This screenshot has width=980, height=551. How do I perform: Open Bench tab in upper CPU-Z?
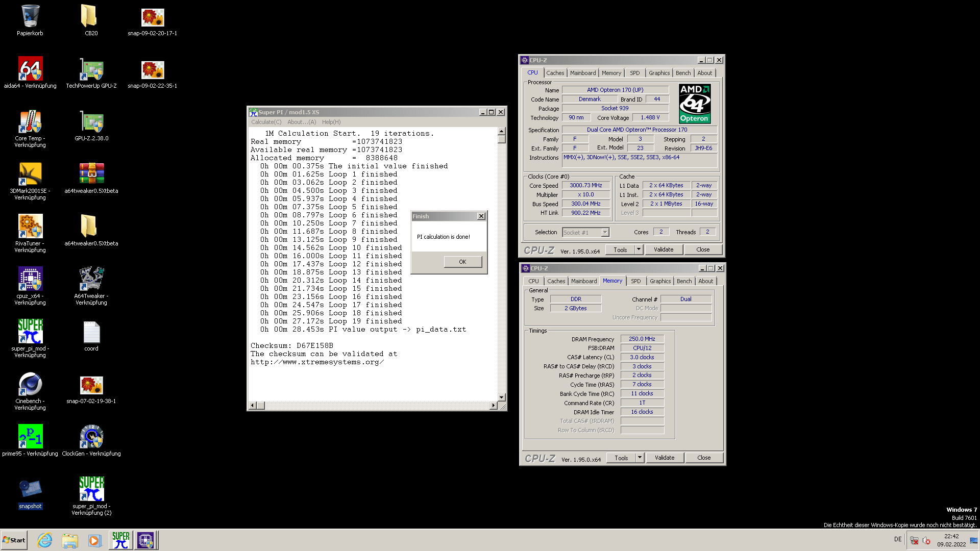(x=683, y=73)
